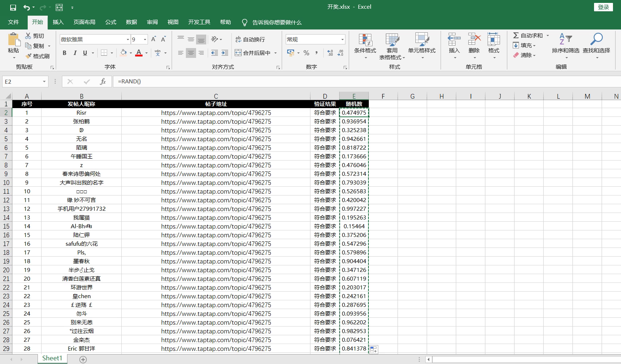Image resolution: width=621 pixels, height=364 pixels.
Task: Switch to the Insert ribbon tab
Action: pyautogui.click(x=58, y=22)
